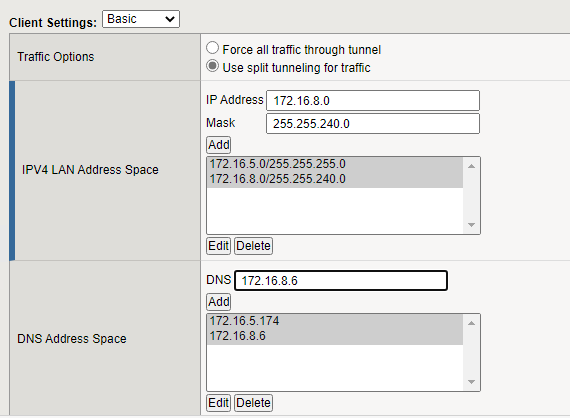This screenshot has height=418, width=570.
Task: Select 172.16.5.0/255.255.255.0 in the LAN list
Action: point(334,164)
